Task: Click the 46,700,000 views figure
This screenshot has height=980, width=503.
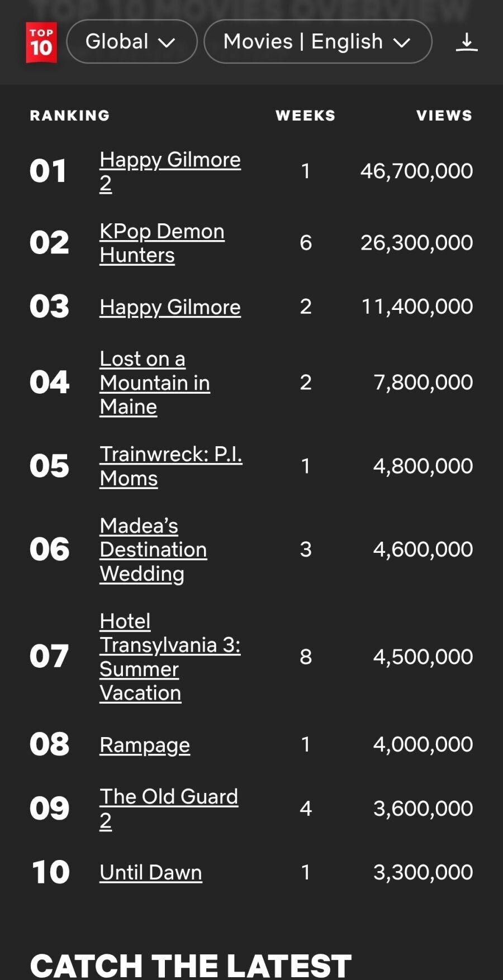Action: (x=416, y=171)
